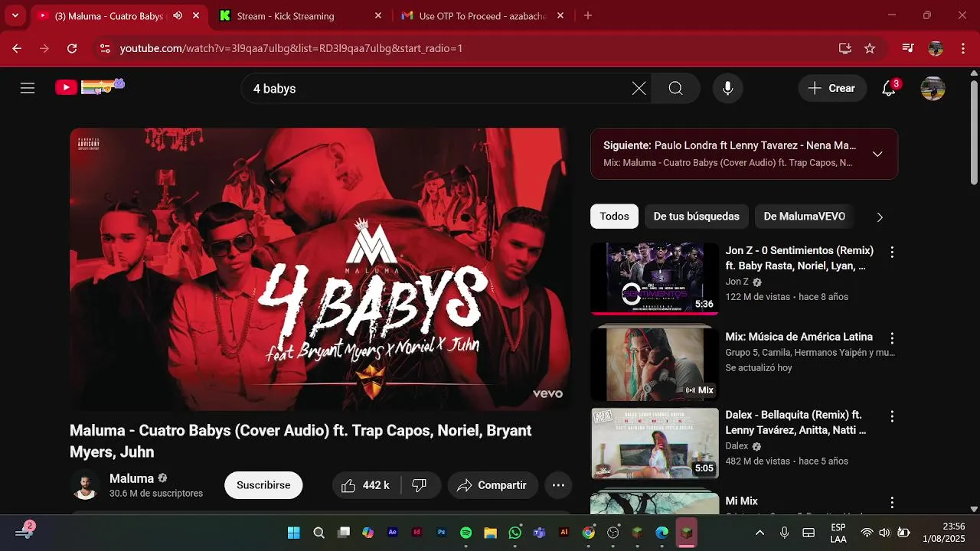Open options for Música de América Latina
The height and width of the screenshot is (551, 980).
pyautogui.click(x=891, y=337)
